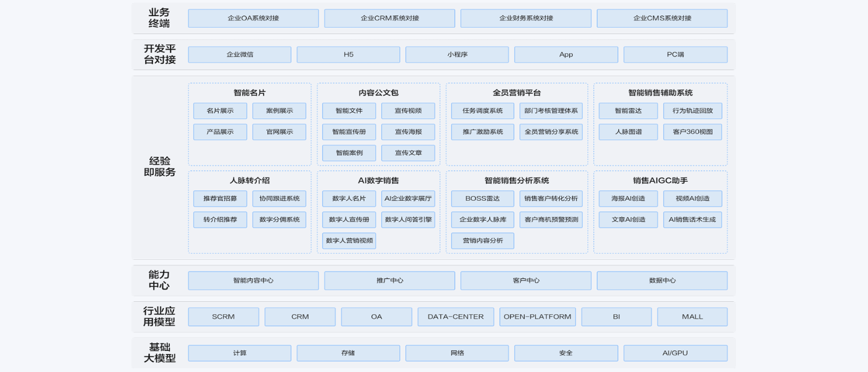
Task: Select 任务调度系统 in 全员营销平台
Action: click(482, 111)
